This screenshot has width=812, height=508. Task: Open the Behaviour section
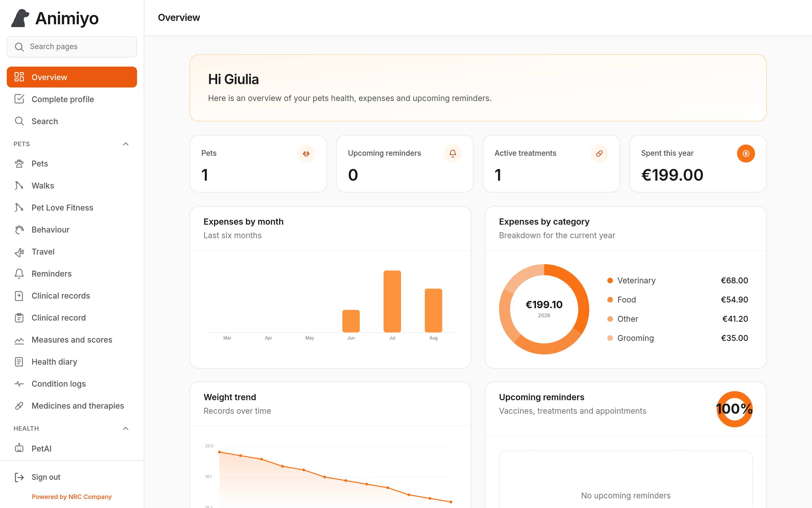[x=72, y=229]
